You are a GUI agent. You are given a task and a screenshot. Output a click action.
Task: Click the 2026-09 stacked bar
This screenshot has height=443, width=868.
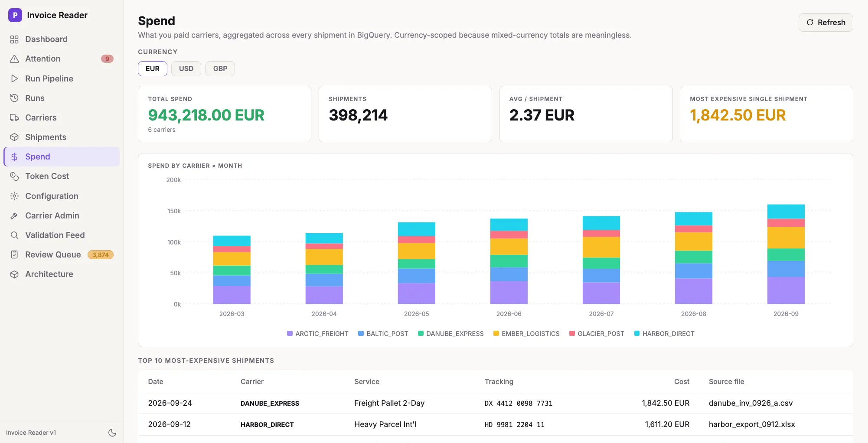(786, 254)
